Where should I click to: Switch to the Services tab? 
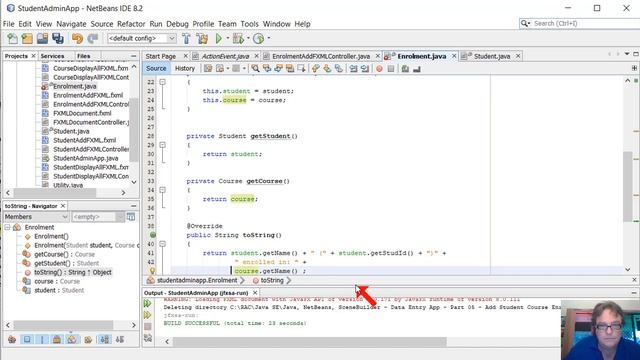52,56
